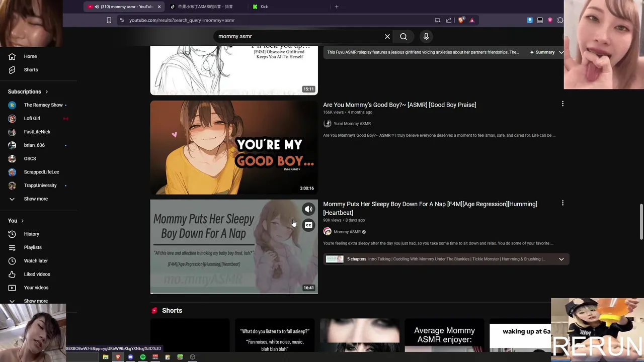Play the 'You're My Good Boy' thumbnail
Image resolution: width=644 pixels, height=362 pixels.
[234, 147]
